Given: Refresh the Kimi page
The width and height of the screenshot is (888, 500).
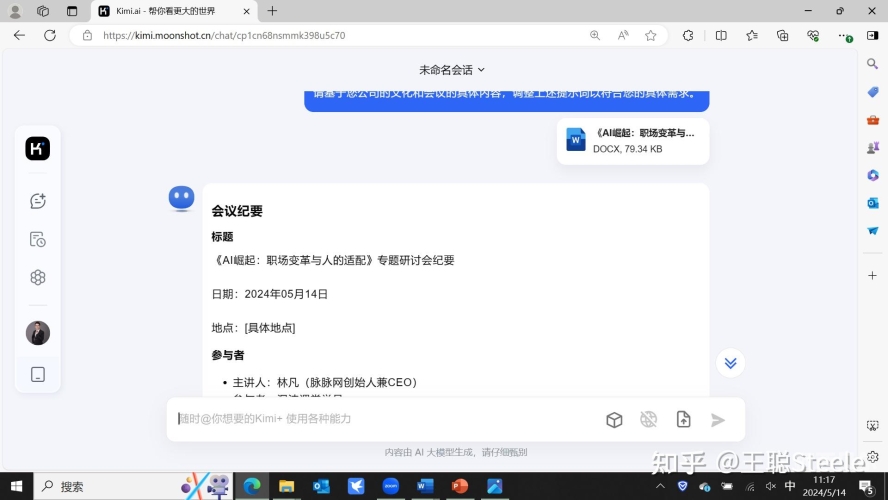Looking at the screenshot, I should coord(50,35).
